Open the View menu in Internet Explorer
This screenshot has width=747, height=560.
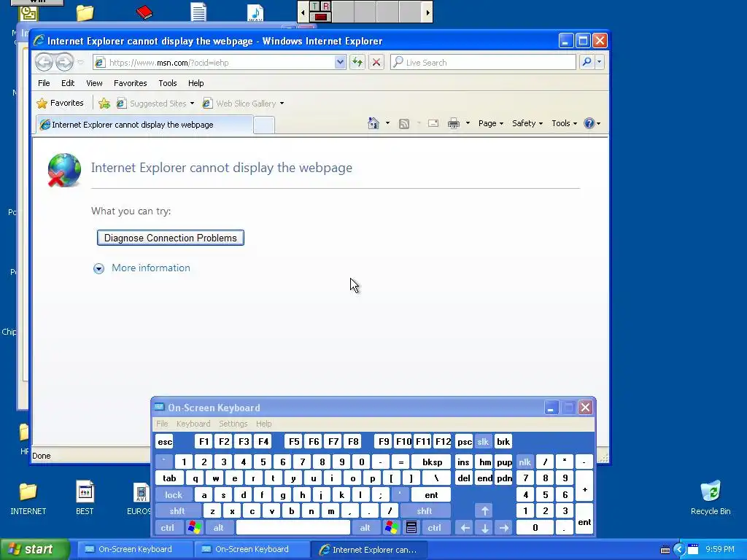(94, 83)
